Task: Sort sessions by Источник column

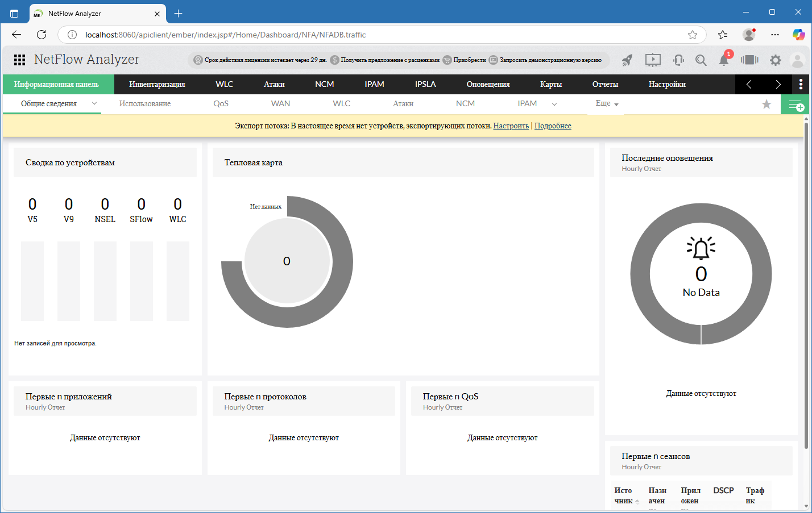Action: [x=625, y=495]
